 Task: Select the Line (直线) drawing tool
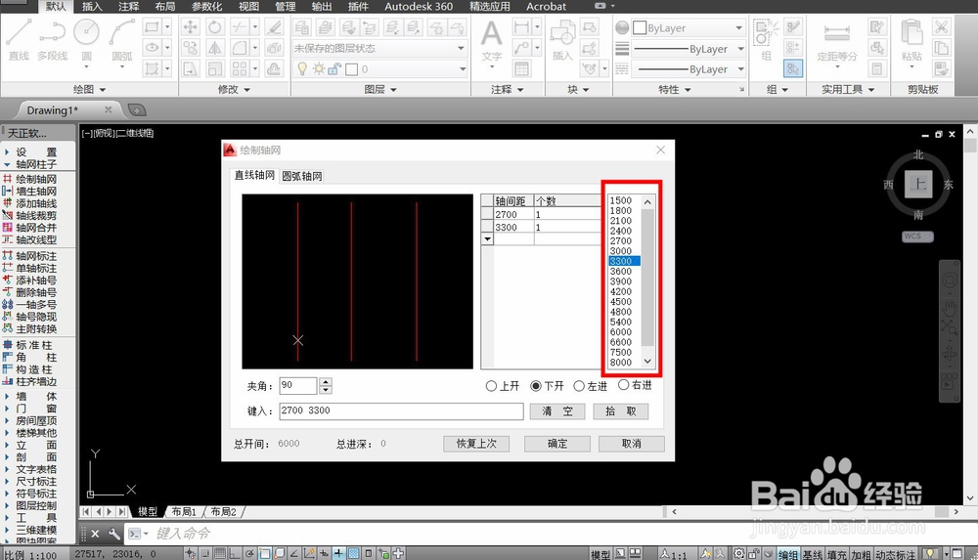[x=19, y=39]
